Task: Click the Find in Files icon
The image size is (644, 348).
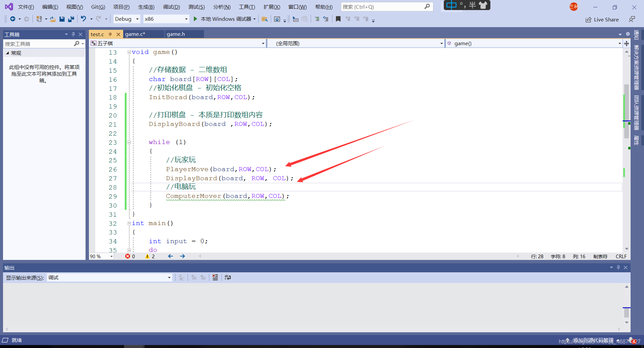Action: [x=265, y=19]
